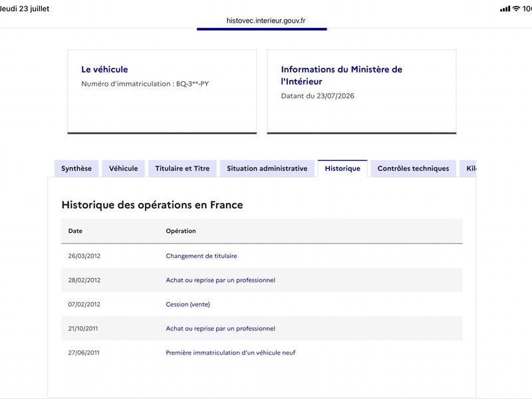The width and height of the screenshot is (532, 399).
Task: Click Achat ou reprise dated 21/10/2011
Action: coord(220,329)
